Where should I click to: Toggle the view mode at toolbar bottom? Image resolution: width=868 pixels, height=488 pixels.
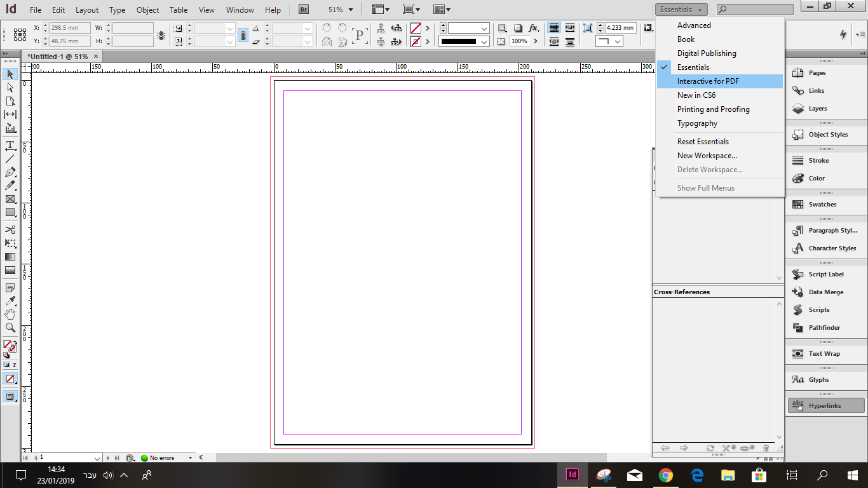10,396
